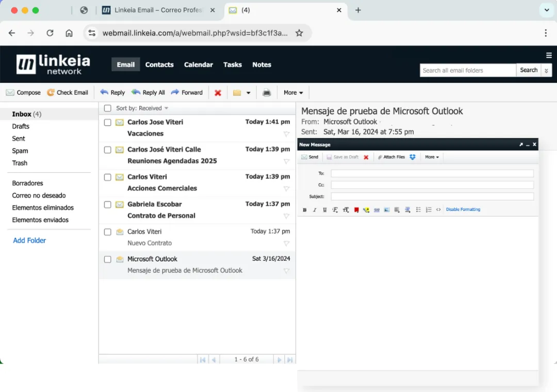557x392 pixels.
Task: Switch to the Calendar tab
Action: click(x=198, y=64)
